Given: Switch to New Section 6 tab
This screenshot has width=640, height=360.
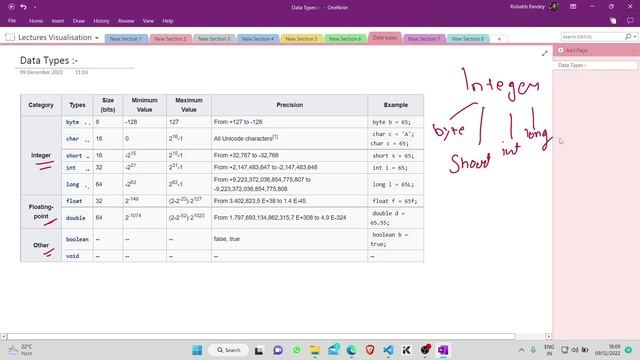Looking at the screenshot, I should click(x=345, y=39).
